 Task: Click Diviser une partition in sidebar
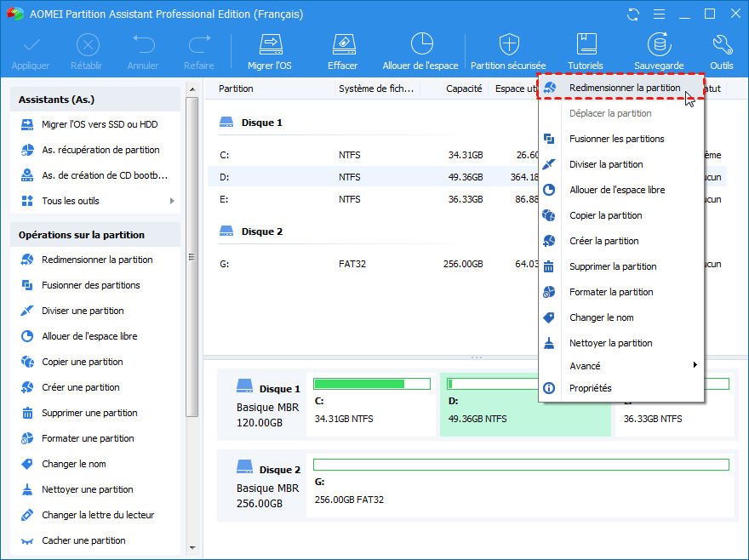pyautogui.click(x=83, y=311)
